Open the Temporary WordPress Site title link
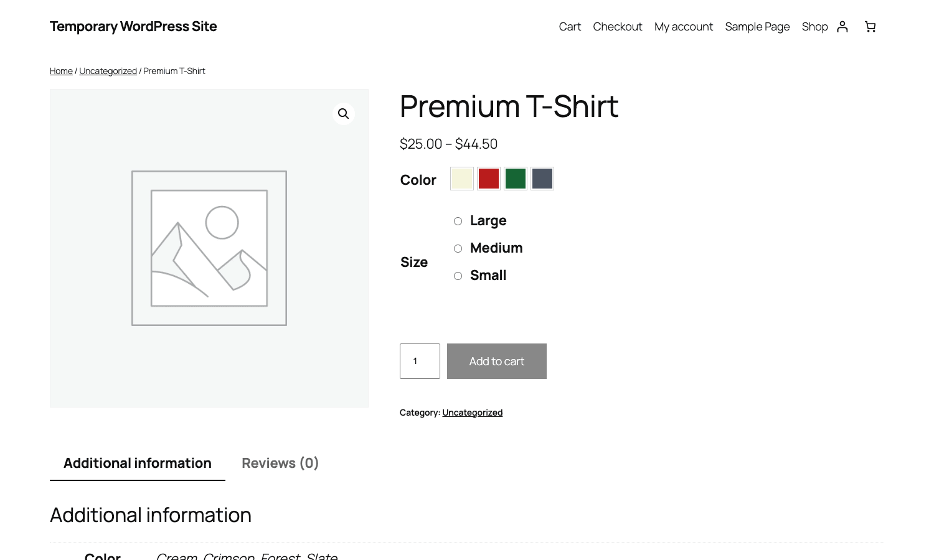The height and width of the screenshot is (560, 934). pos(133,26)
